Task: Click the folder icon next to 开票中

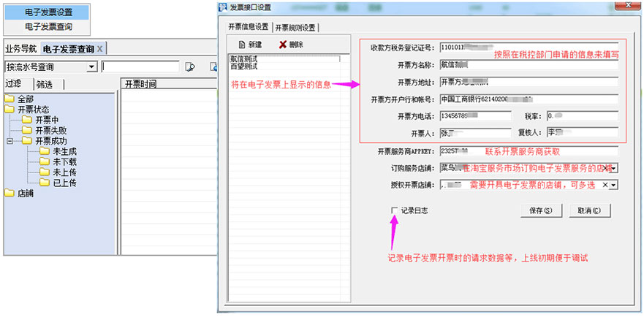Action: click(27, 120)
